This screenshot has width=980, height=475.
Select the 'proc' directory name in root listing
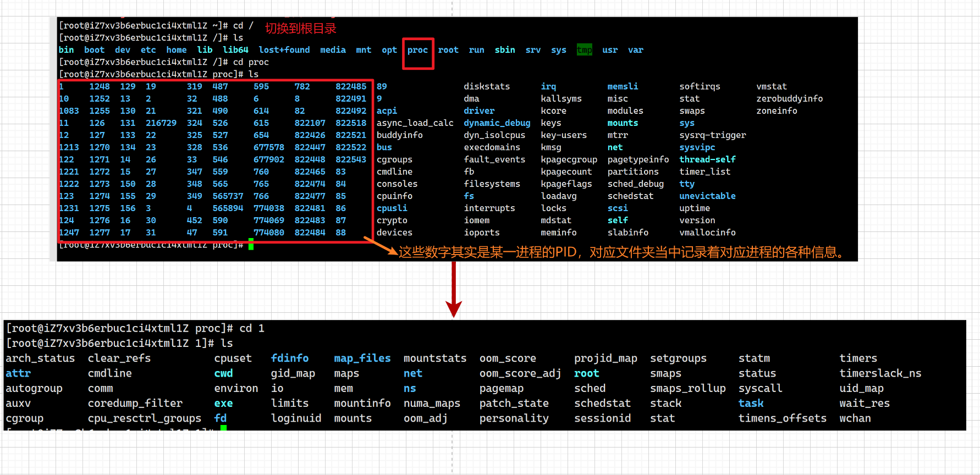[417, 50]
